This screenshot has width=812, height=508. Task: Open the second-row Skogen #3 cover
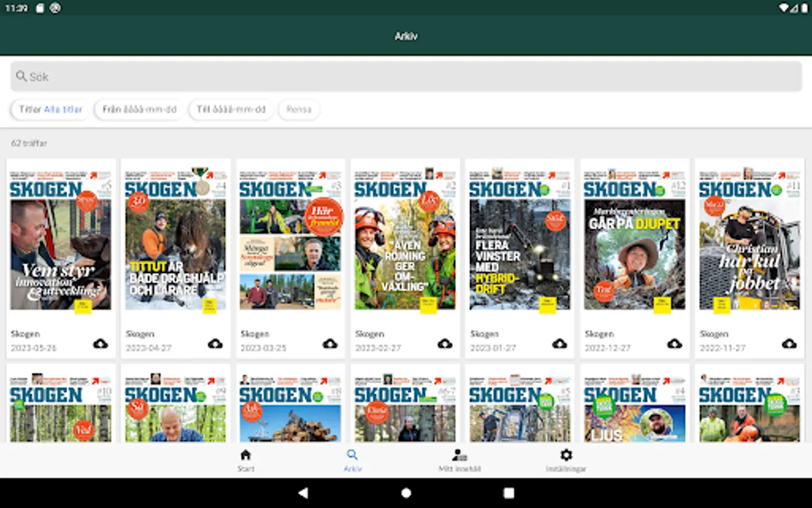pyautogui.click(x=749, y=407)
